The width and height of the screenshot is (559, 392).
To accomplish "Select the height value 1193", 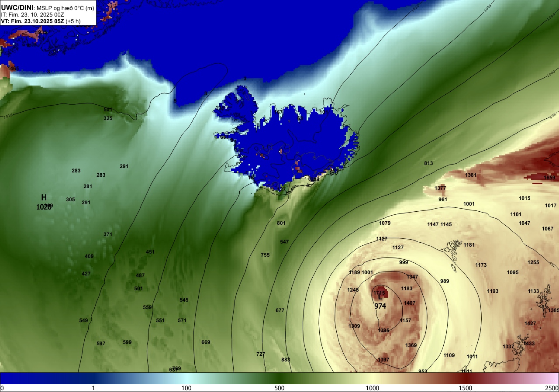I will 493,291.
